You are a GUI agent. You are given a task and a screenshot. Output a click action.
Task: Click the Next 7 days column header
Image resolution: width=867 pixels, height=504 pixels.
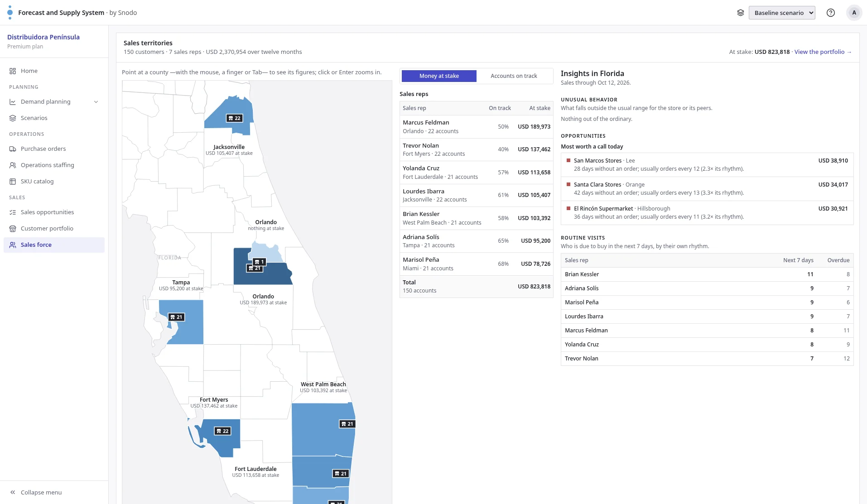click(798, 260)
